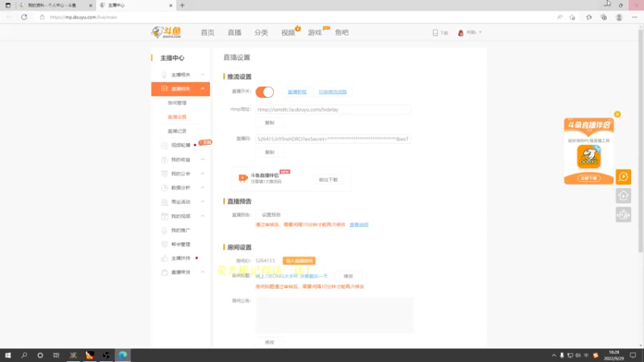644x362 pixels.
Task: Switch to the first browser tab
Action: click(56, 6)
